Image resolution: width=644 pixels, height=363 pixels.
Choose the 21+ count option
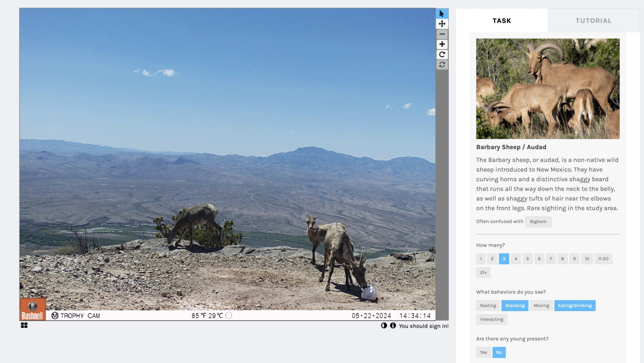point(484,272)
